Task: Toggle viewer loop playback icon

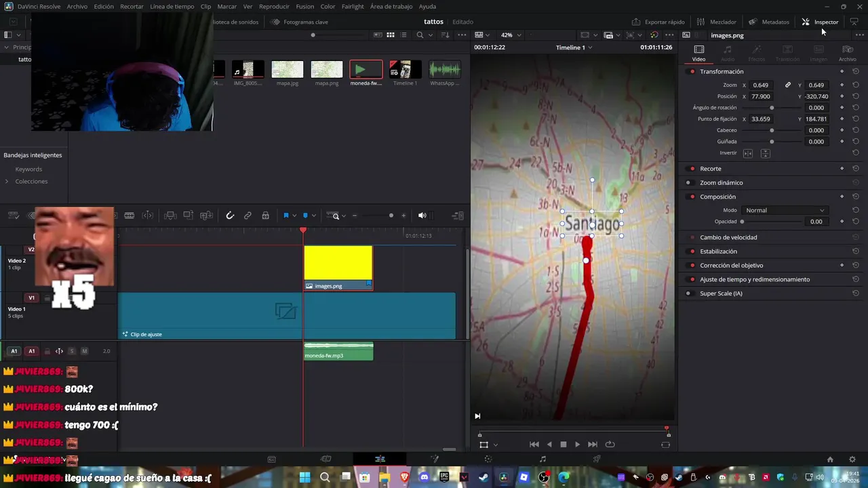Action: click(610, 445)
